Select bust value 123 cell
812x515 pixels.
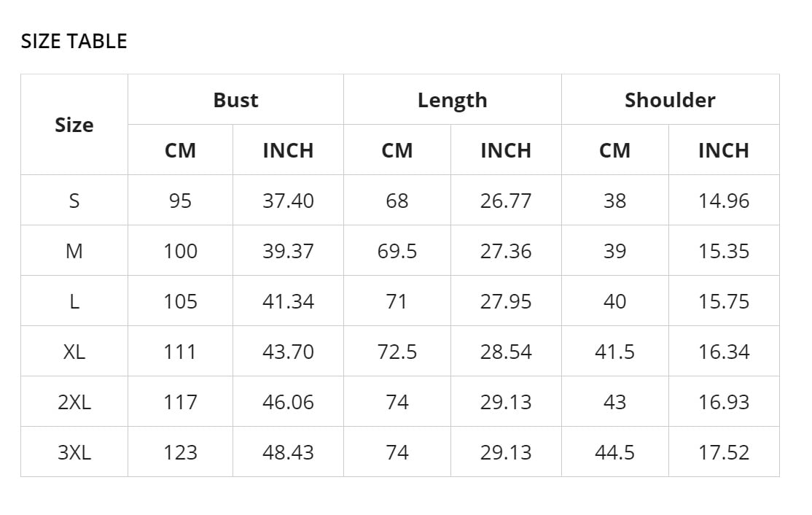[180, 452]
